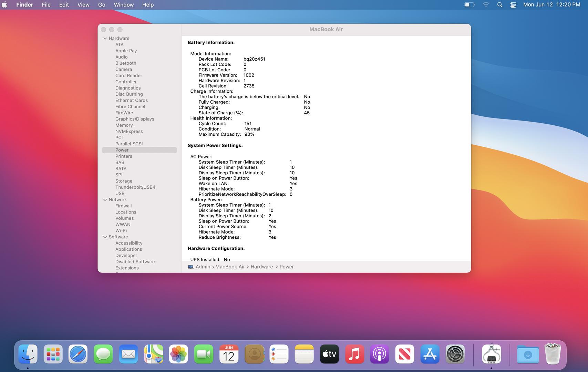The height and width of the screenshot is (372, 588).
Task: Click the device name bq20z451
Action: pyautogui.click(x=254, y=59)
